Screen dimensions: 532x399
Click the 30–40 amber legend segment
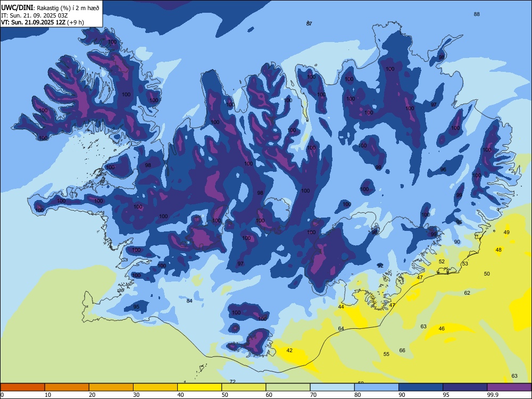point(155,387)
